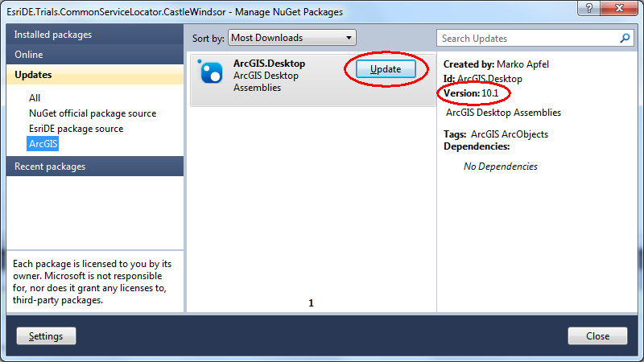Viewport: 644px width, 362px height.
Task: Click the Update button for ArcGIS.Desktop
Action: point(386,69)
